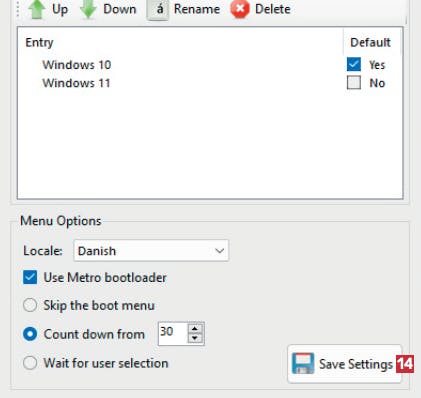
Task: Select the Windows 10 boot entry
Action: [x=77, y=65]
